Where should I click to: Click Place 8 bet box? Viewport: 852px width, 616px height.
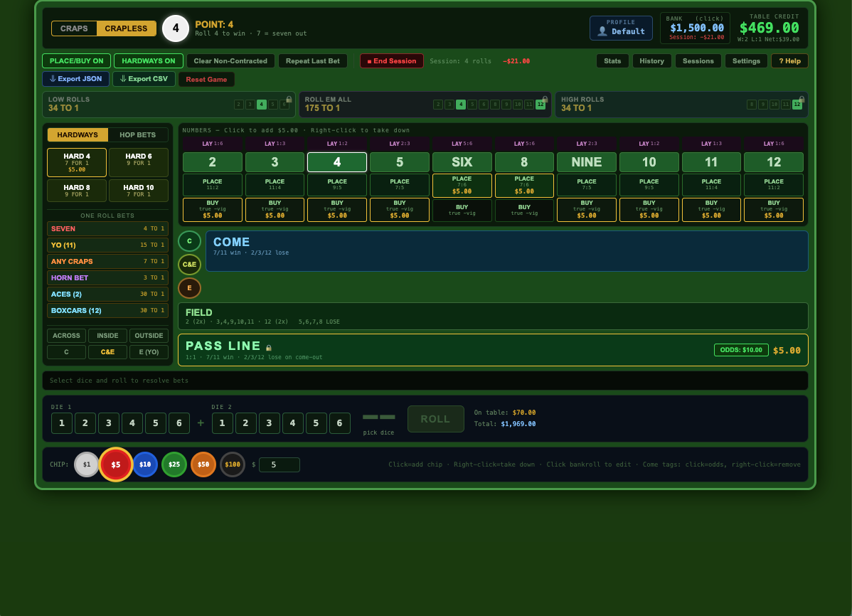tap(524, 186)
